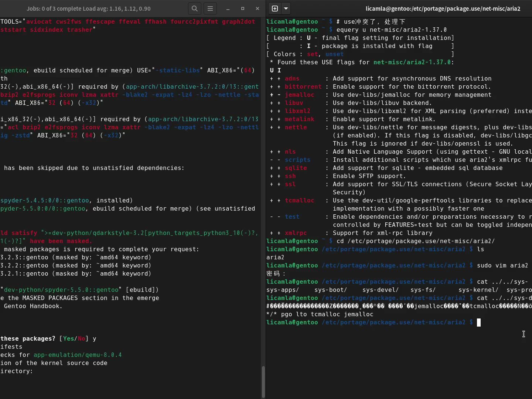532x399 pixels.
Task: Minimize the left terminal window
Action: [x=228, y=8]
